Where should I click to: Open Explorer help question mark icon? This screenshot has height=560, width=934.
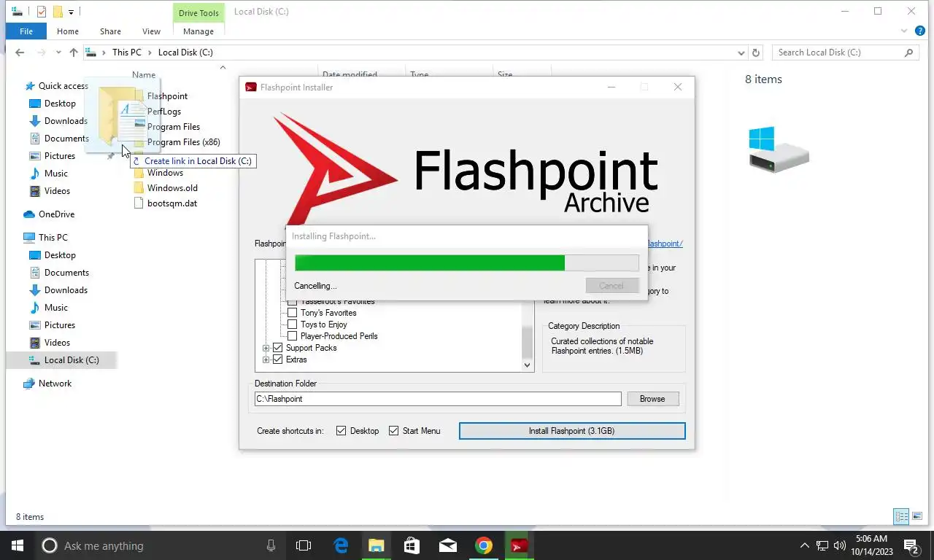920,31
